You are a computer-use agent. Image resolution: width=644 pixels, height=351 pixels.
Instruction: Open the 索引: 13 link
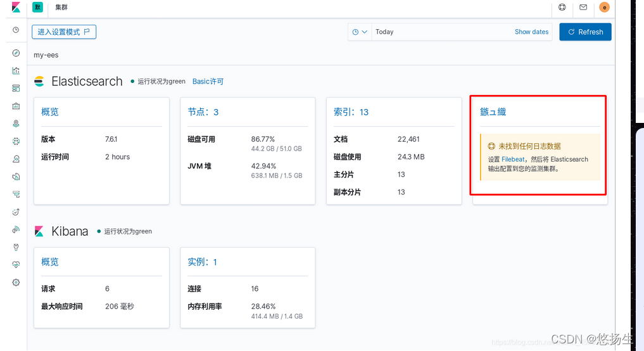351,112
